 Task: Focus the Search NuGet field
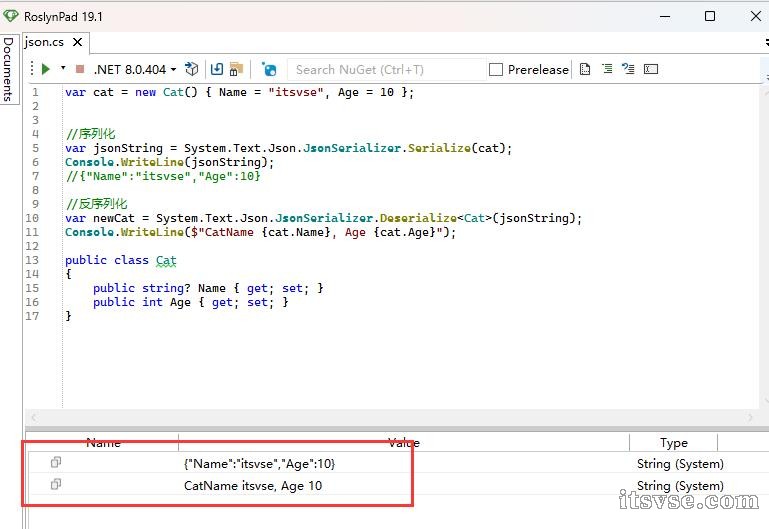pos(386,70)
